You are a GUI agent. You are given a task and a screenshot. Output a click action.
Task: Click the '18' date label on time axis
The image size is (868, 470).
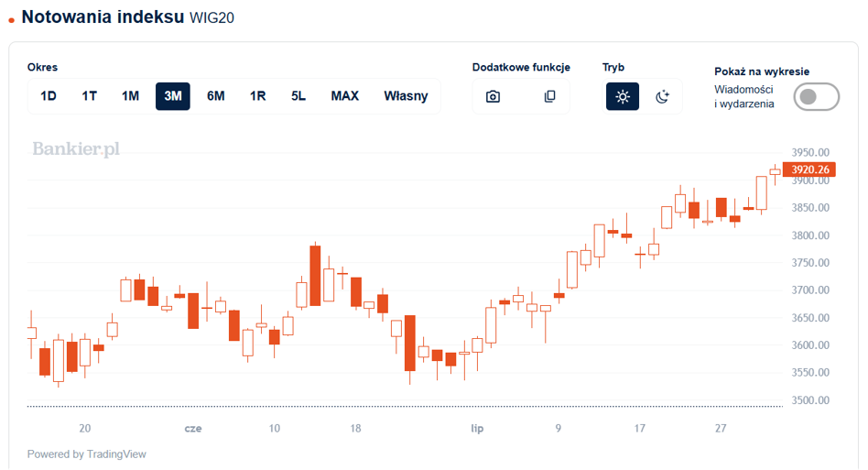(355, 429)
